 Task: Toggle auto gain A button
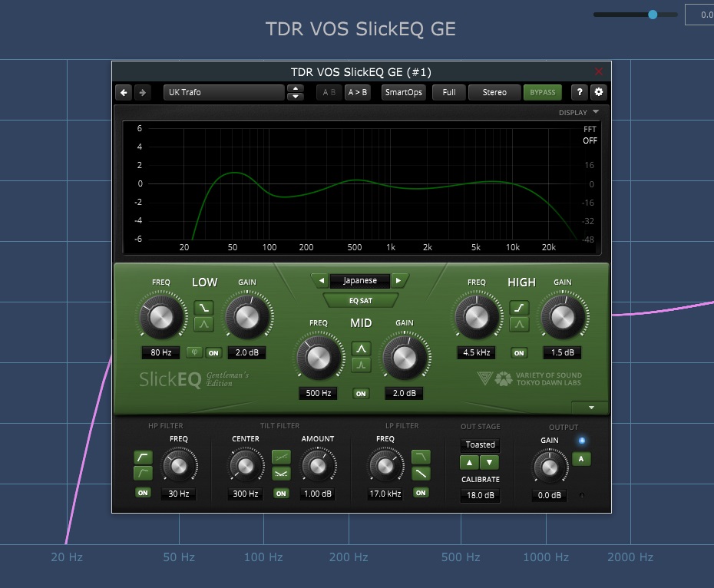coord(581,458)
